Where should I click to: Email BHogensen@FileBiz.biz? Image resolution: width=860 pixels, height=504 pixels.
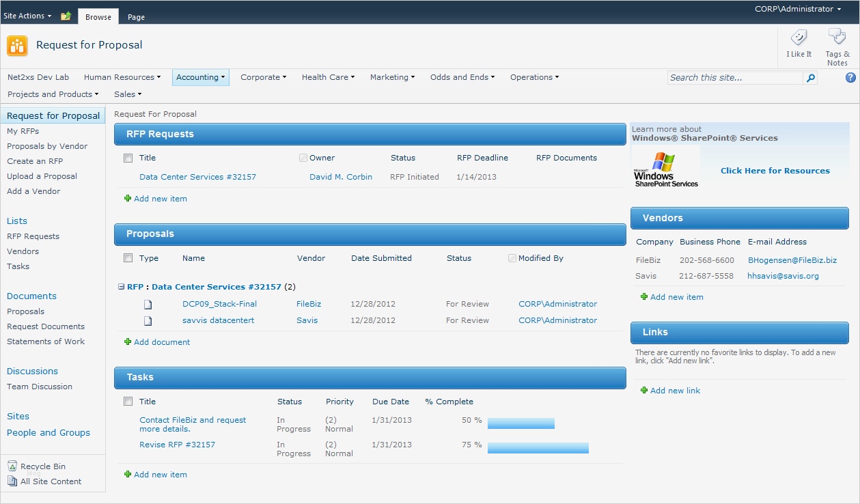pos(792,260)
